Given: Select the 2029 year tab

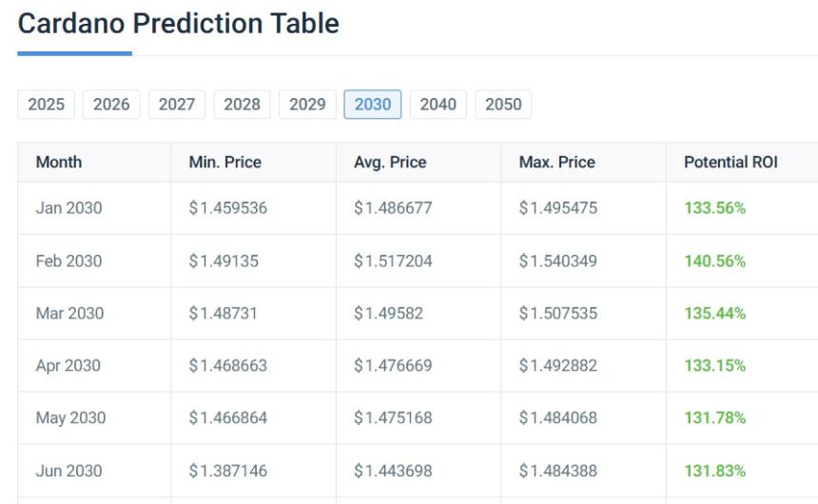Looking at the screenshot, I should click(307, 105).
